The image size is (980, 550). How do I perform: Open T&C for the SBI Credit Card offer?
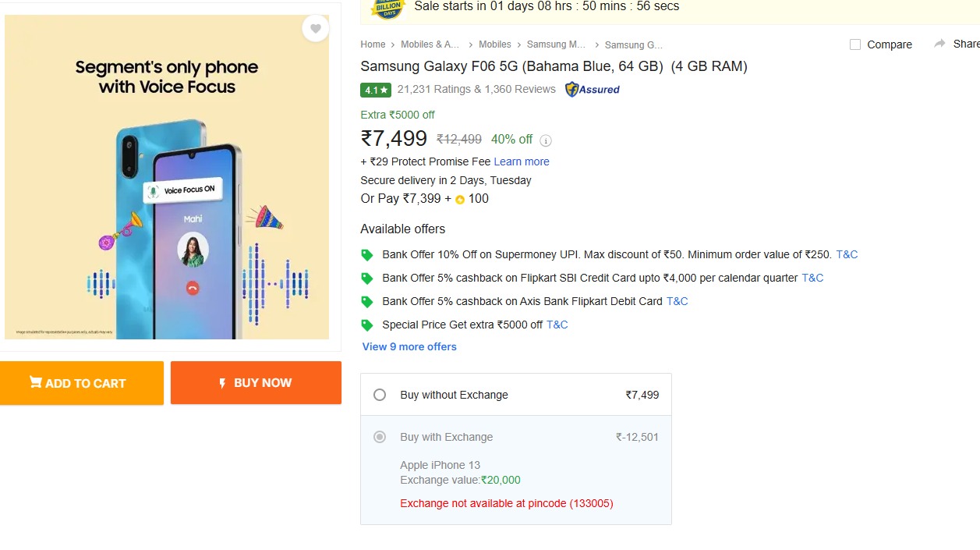pyautogui.click(x=812, y=278)
